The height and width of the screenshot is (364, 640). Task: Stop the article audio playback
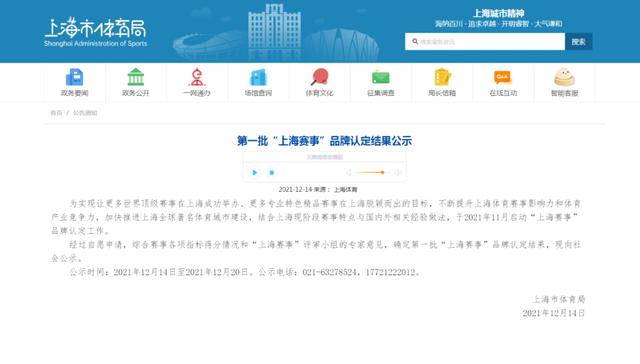tap(272, 173)
